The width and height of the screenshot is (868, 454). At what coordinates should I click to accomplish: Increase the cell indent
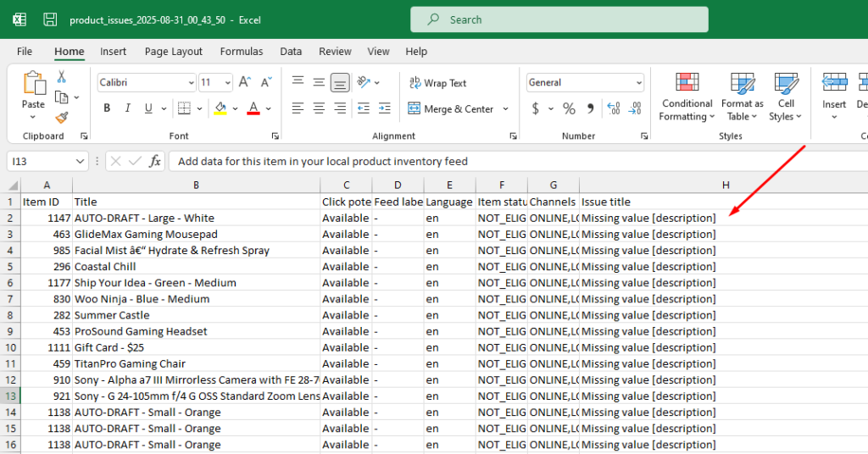[385, 108]
